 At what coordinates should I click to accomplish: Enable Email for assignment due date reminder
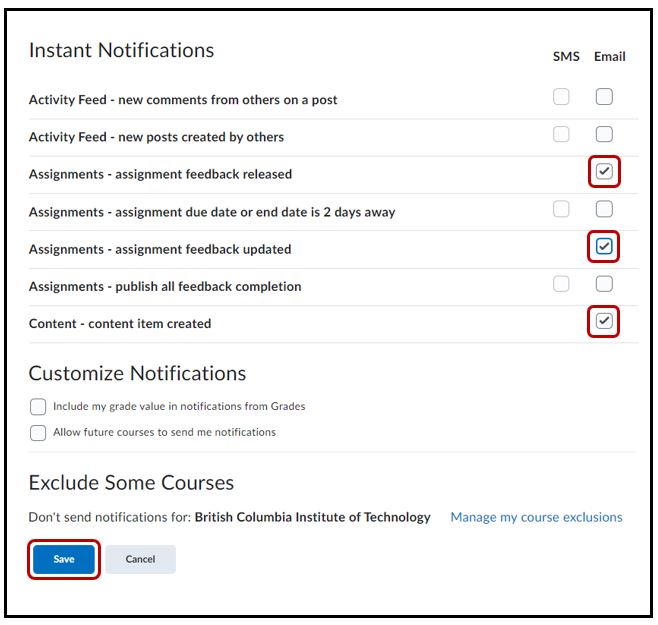click(x=604, y=209)
